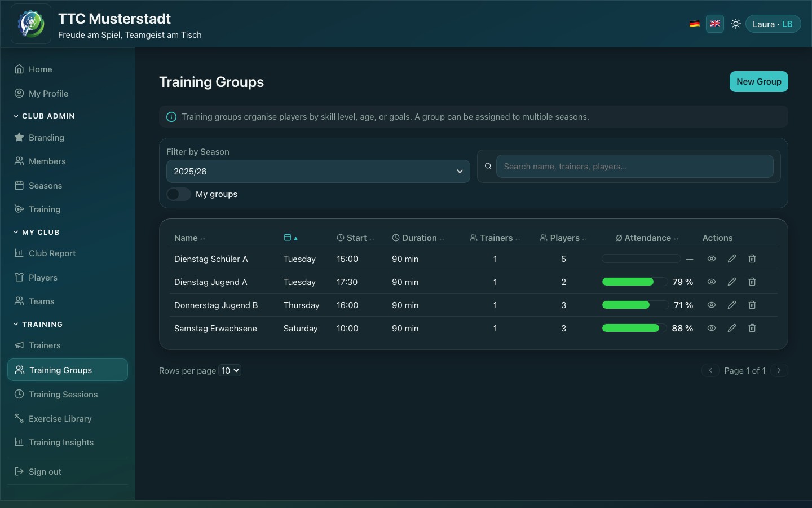Screen dimensions: 812x508
Task: Delete Samstag Erwachsene group
Action: click(752, 328)
